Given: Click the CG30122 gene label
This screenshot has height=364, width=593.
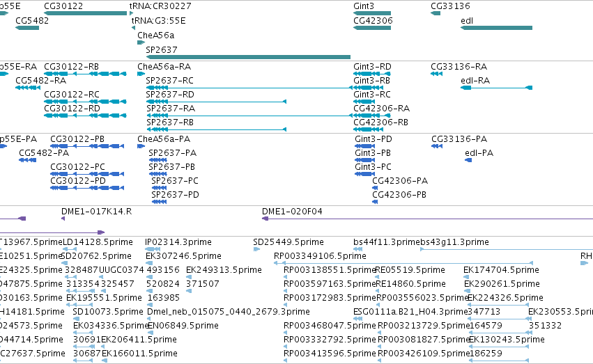Looking at the screenshot, I should point(63,6).
